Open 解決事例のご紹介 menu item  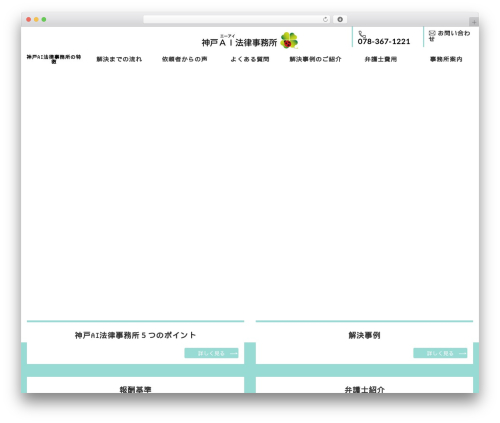coord(315,59)
